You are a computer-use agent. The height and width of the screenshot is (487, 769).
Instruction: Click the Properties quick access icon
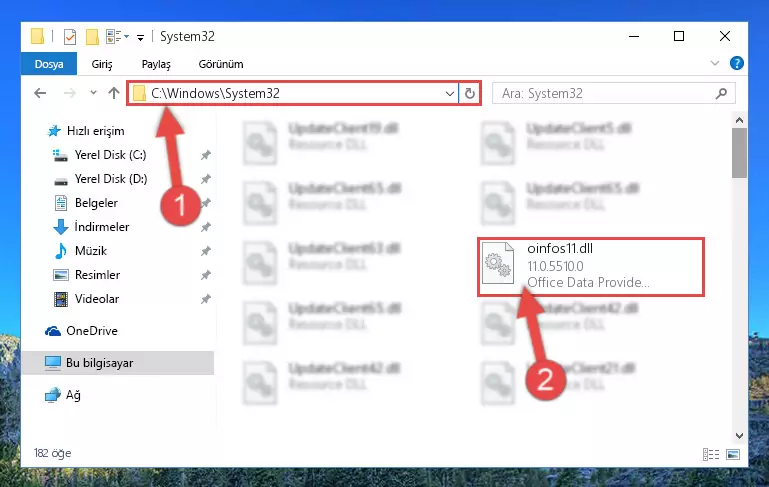point(70,37)
